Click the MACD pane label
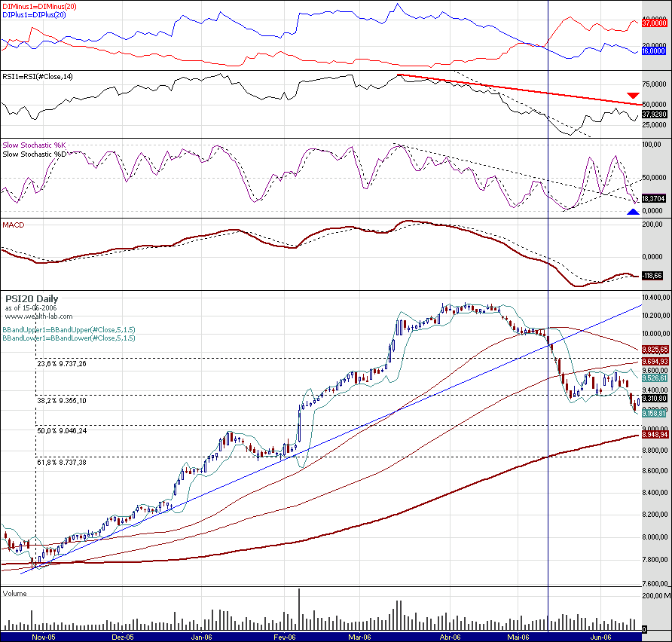The height and width of the screenshot is (642, 672). tap(14, 225)
